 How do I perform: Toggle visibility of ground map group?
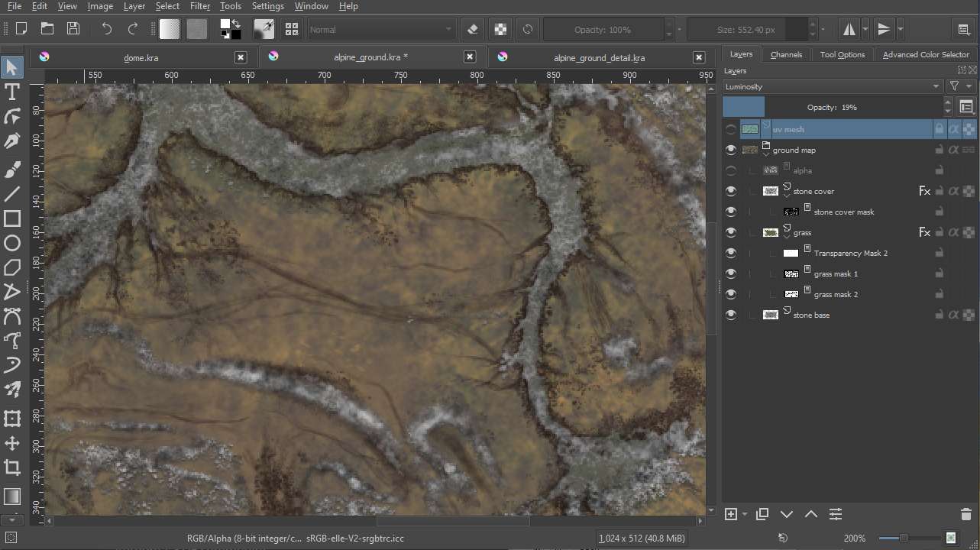[731, 150]
